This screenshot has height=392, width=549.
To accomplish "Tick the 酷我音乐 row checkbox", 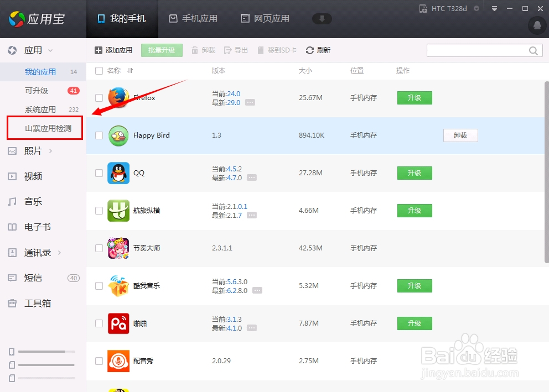I will [x=99, y=286].
